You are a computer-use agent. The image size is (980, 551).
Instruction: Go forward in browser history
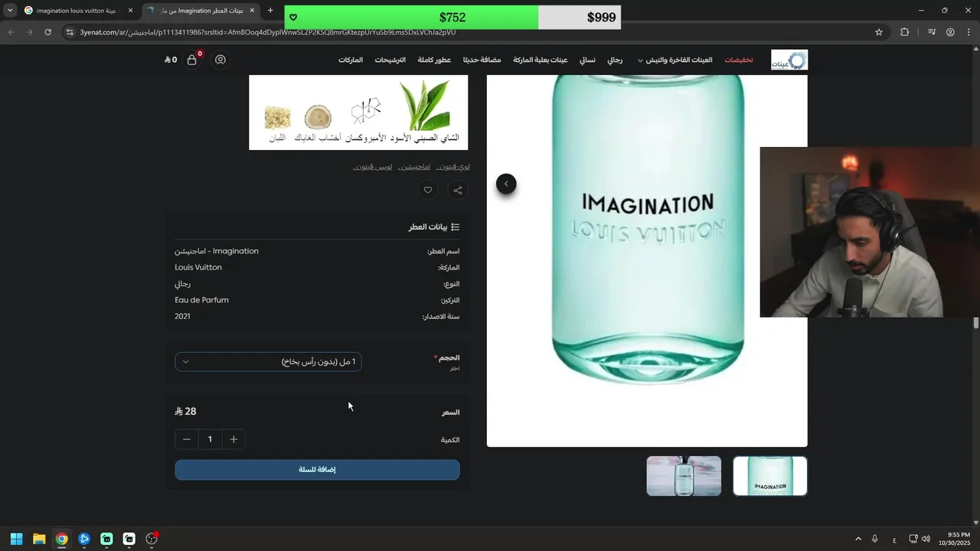tap(29, 32)
